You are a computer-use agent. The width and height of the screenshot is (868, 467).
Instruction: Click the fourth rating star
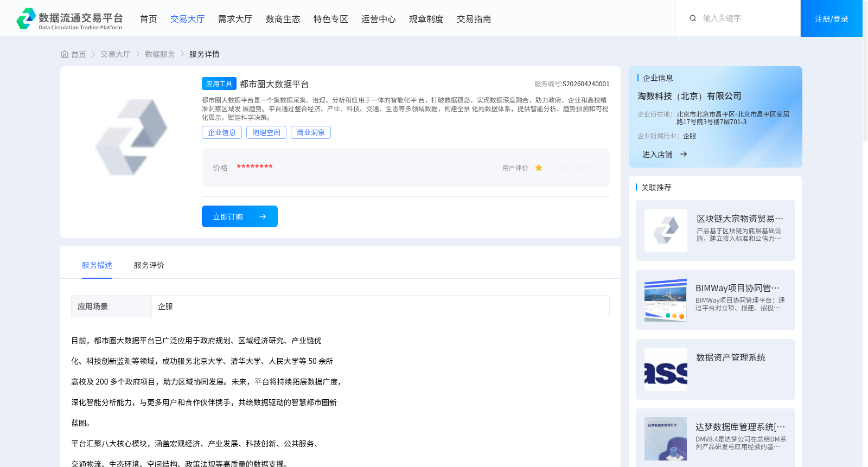pyautogui.click(x=578, y=168)
